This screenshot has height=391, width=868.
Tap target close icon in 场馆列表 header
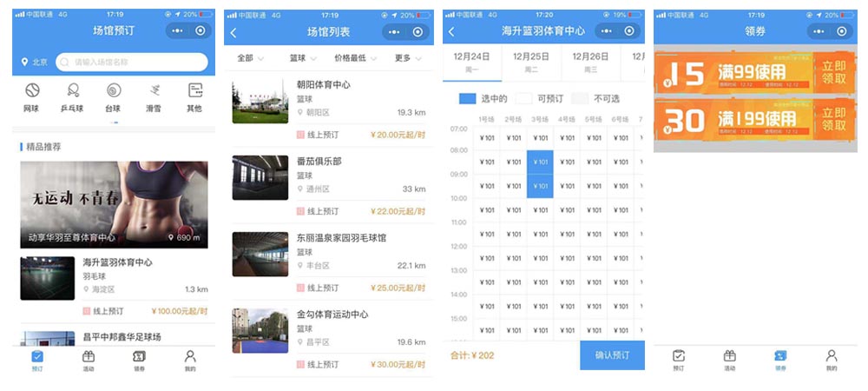[x=418, y=32]
